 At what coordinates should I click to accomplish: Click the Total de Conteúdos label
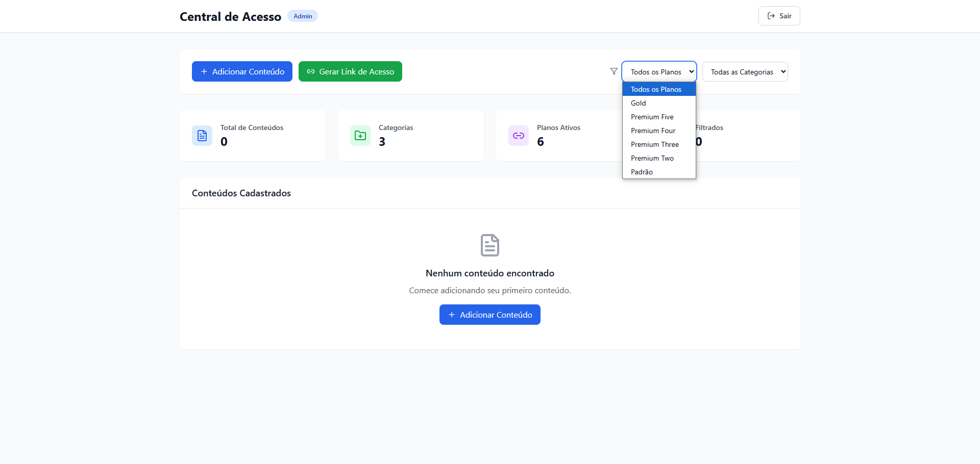coord(252,127)
